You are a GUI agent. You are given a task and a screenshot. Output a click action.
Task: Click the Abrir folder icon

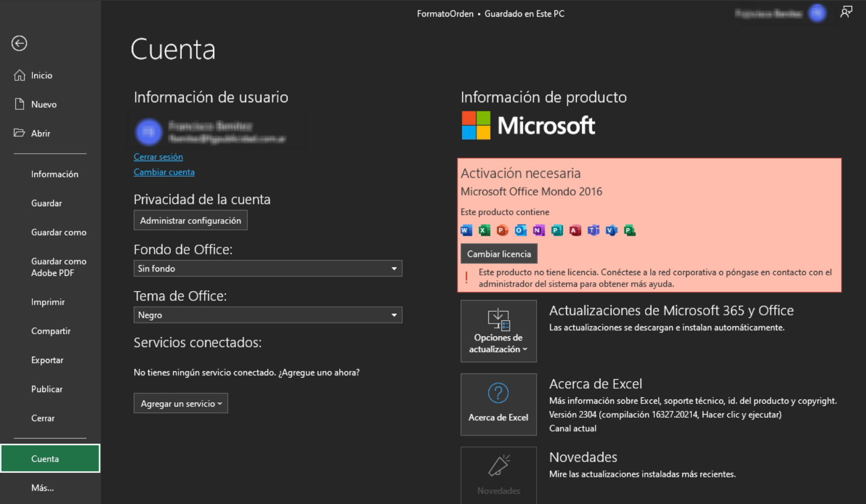point(19,133)
